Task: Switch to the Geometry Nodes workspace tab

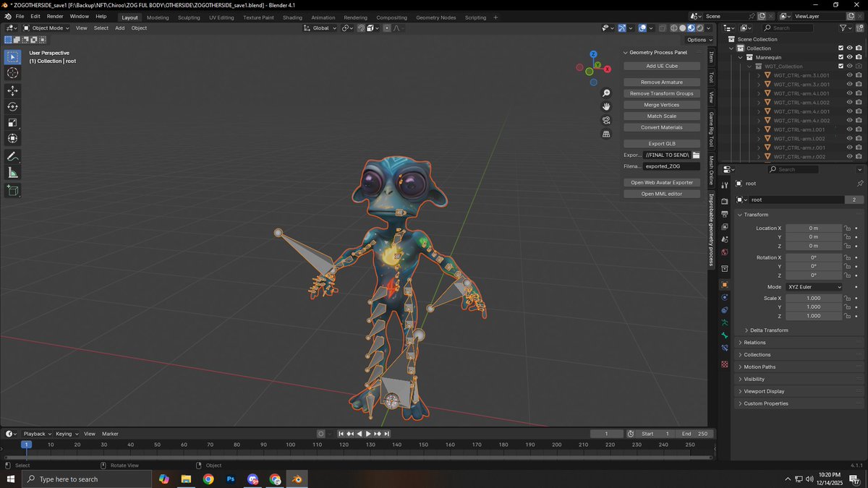Action: [436, 17]
